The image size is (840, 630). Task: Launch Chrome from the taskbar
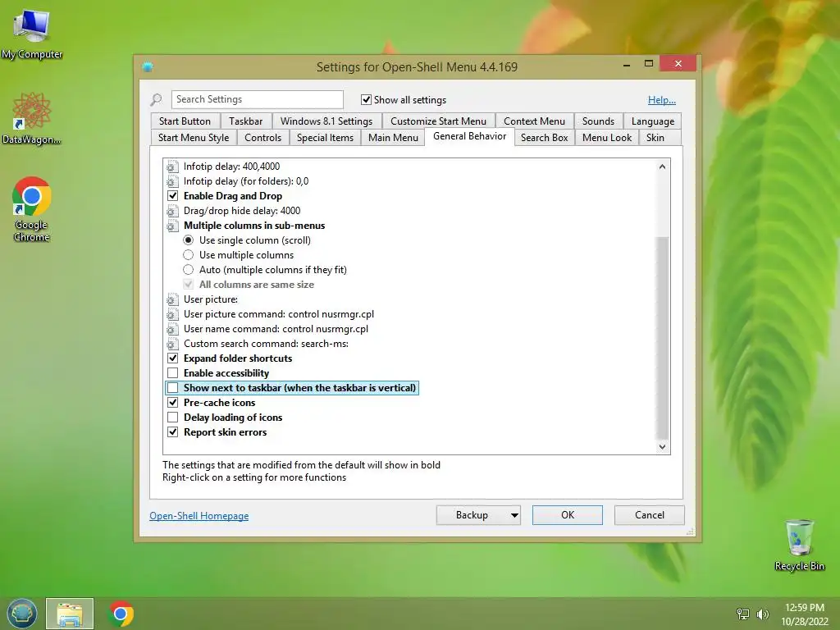[x=121, y=614]
